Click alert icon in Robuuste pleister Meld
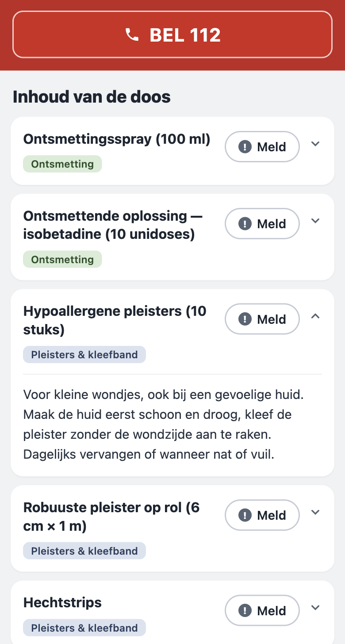 point(245,515)
